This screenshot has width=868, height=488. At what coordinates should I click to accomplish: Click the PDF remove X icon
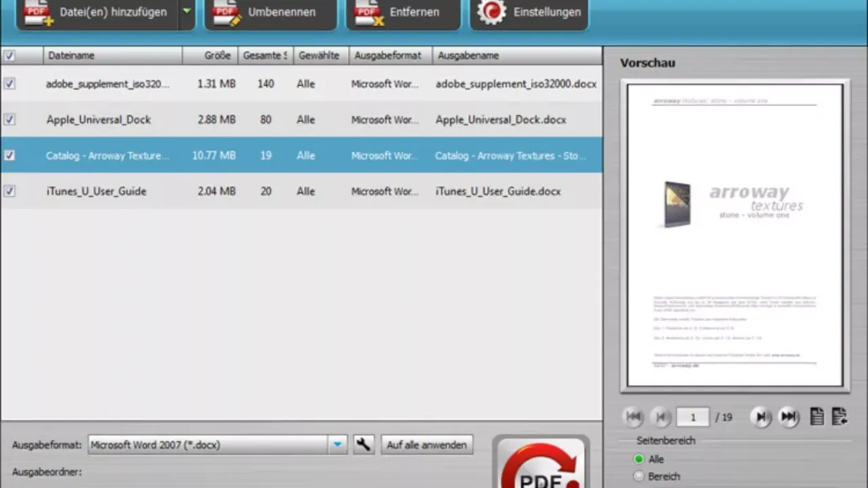point(369,12)
